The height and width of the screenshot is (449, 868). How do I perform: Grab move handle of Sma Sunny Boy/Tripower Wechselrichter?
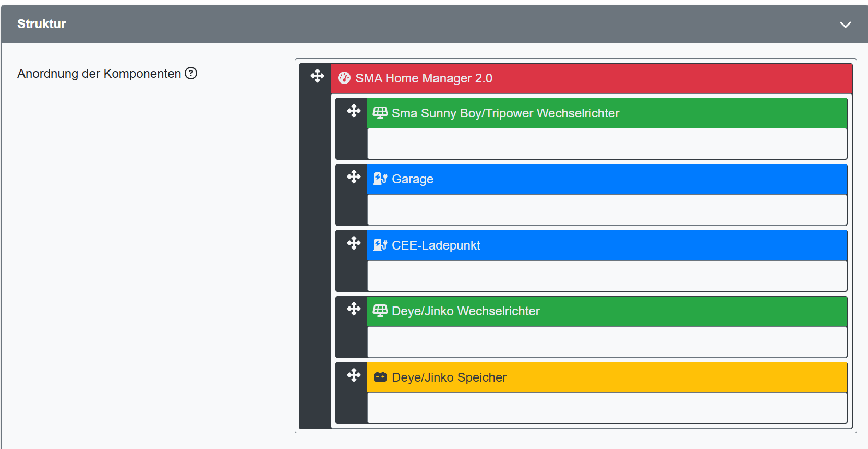tap(354, 111)
